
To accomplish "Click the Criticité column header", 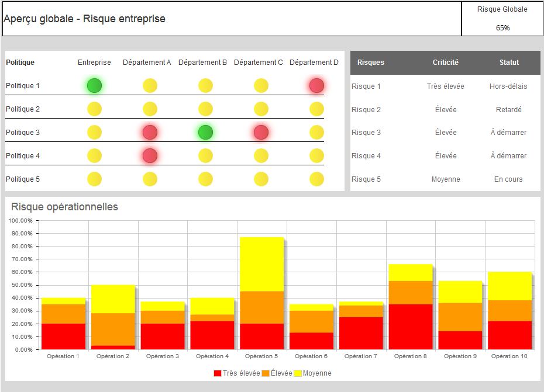I will pos(446,63).
